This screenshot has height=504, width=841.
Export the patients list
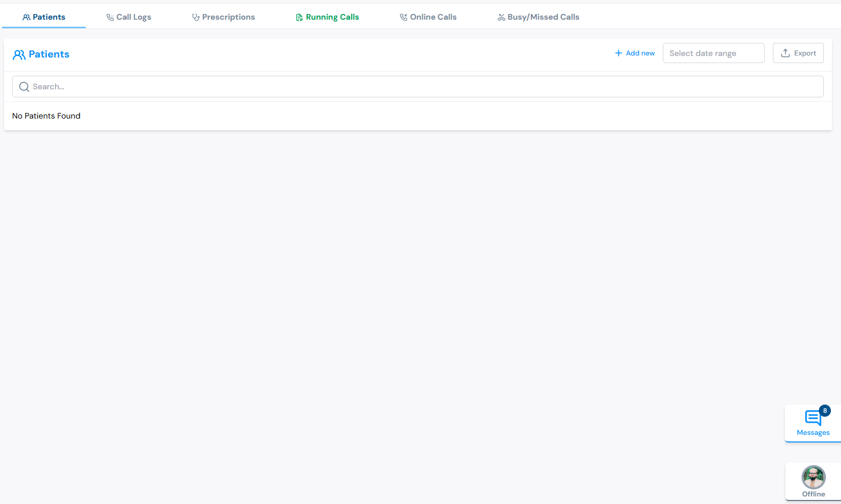tap(798, 53)
